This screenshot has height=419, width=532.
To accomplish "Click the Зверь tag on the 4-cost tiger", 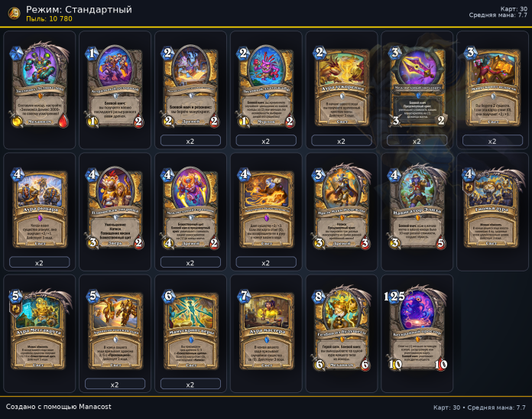I will pyautogui.click(x=115, y=243).
